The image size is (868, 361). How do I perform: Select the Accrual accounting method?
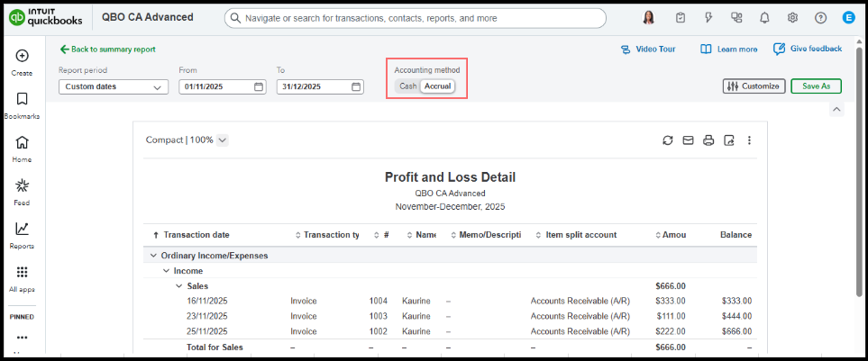(x=437, y=86)
